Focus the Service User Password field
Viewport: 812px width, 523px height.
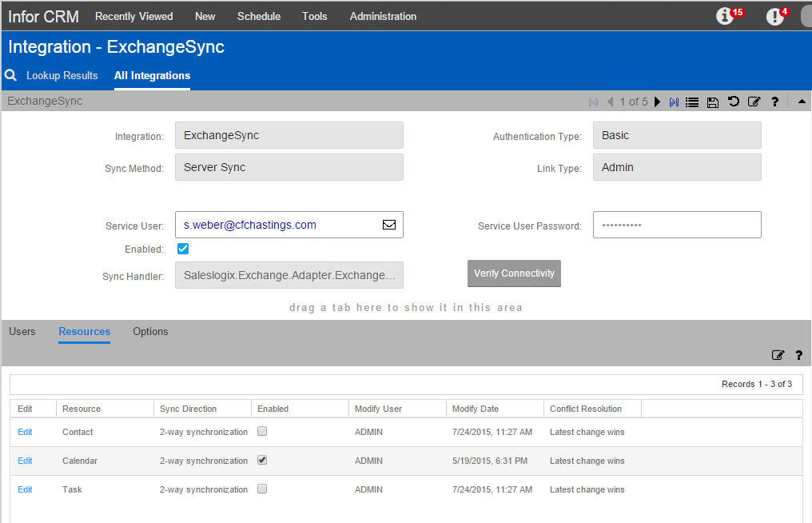pyautogui.click(x=677, y=225)
